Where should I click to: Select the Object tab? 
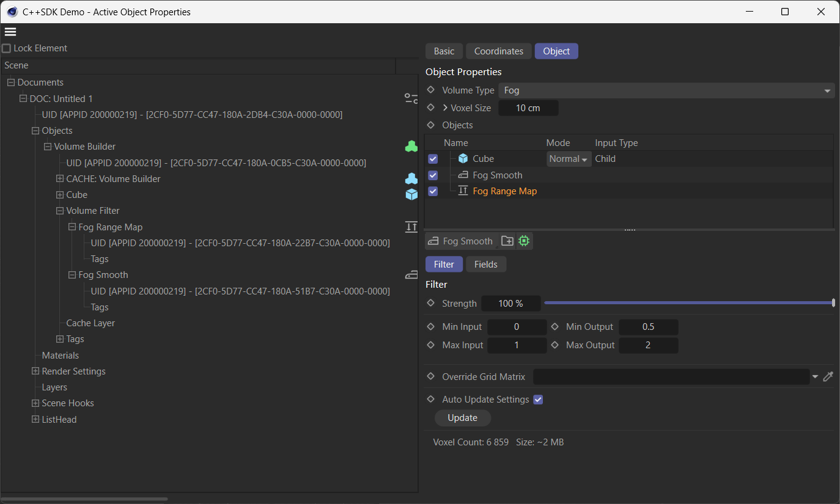click(x=556, y=51)
